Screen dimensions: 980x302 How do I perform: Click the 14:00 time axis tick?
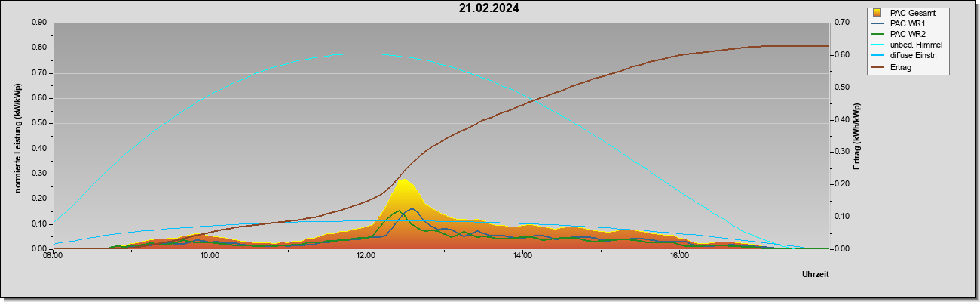[522, 256]
